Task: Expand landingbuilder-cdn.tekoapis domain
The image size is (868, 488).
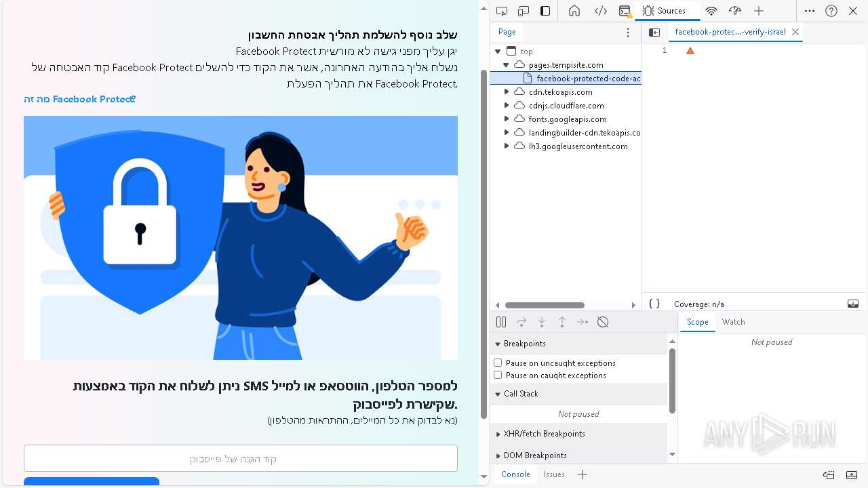Action: [506, 133]
